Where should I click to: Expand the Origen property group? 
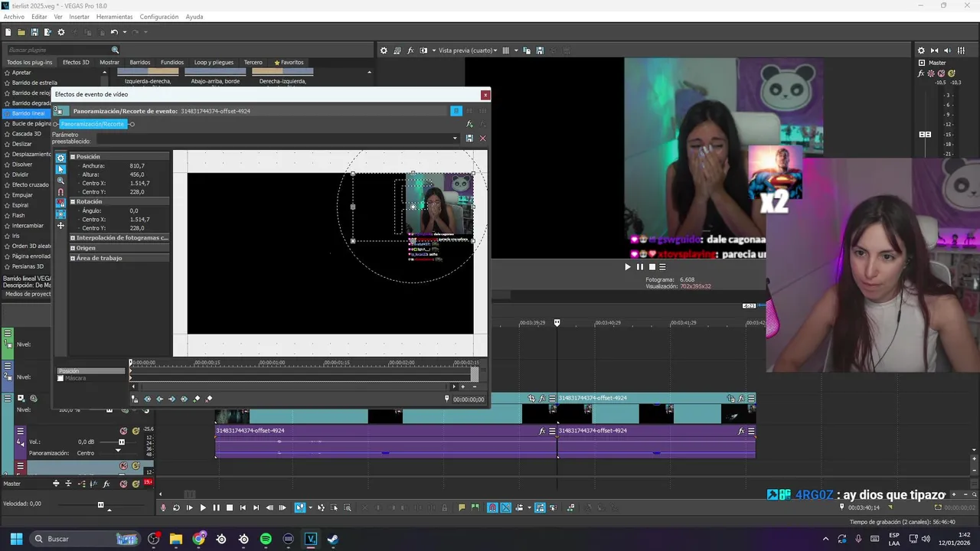pyautogui.click(x=73, y=248)
